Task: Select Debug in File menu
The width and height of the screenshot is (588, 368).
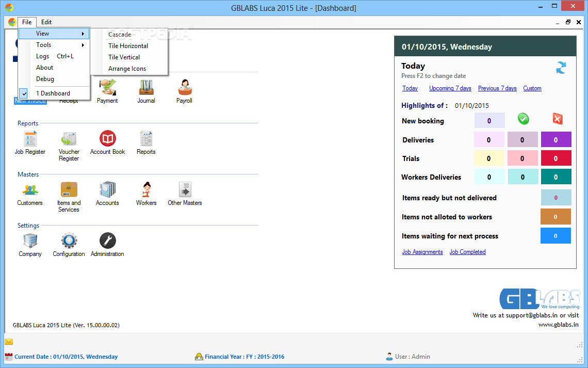Action: [54, 79]
